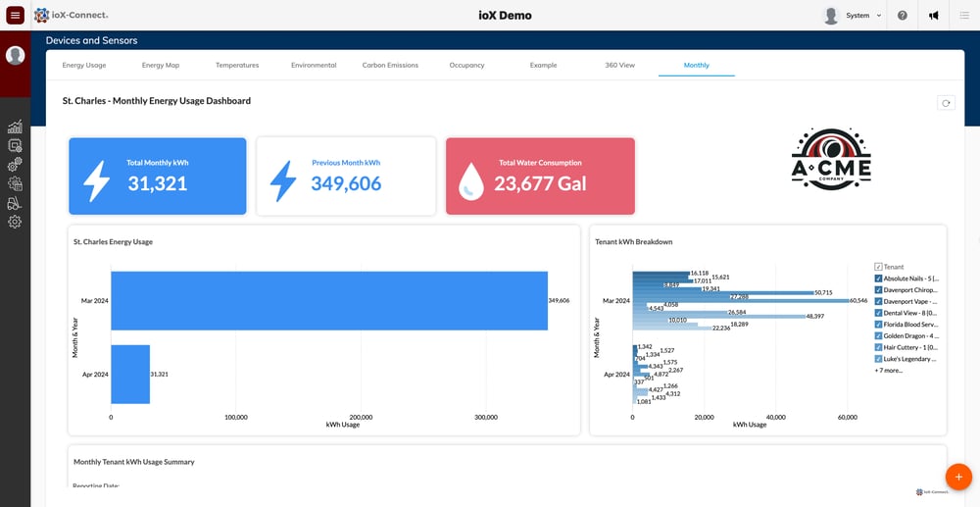
Task: Select the Monthly tab
Action: [x=696, y=65]
